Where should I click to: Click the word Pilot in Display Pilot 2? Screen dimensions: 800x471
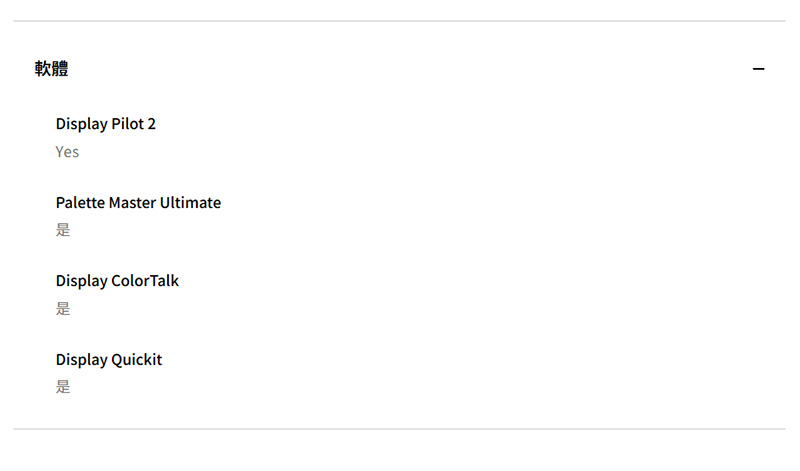pyautogui.click(x=128, y=124)
